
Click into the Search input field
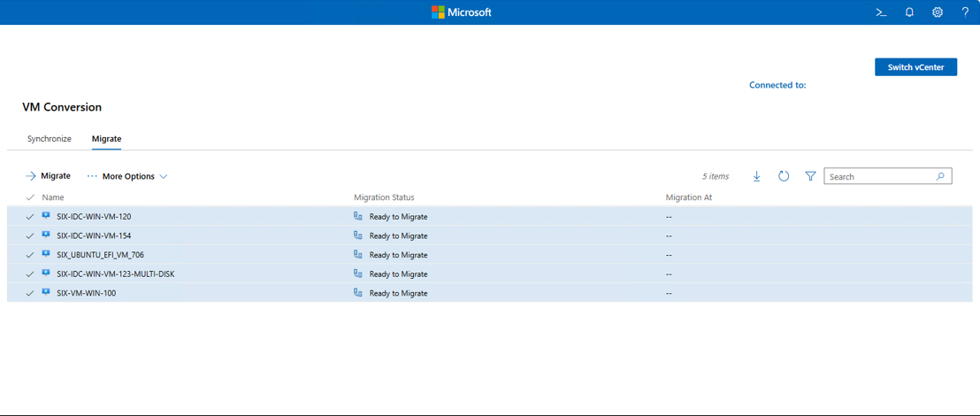pyautogui.click(x=880, y=176)
